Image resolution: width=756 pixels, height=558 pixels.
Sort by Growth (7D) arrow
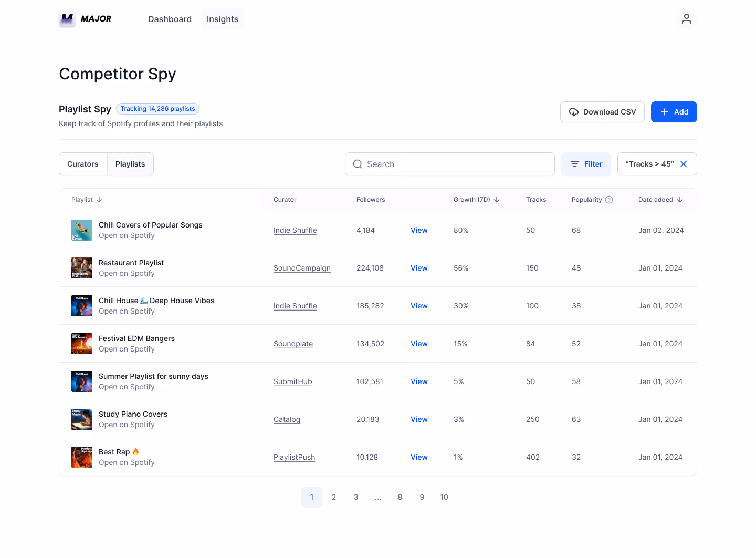[x=497, y=200]
